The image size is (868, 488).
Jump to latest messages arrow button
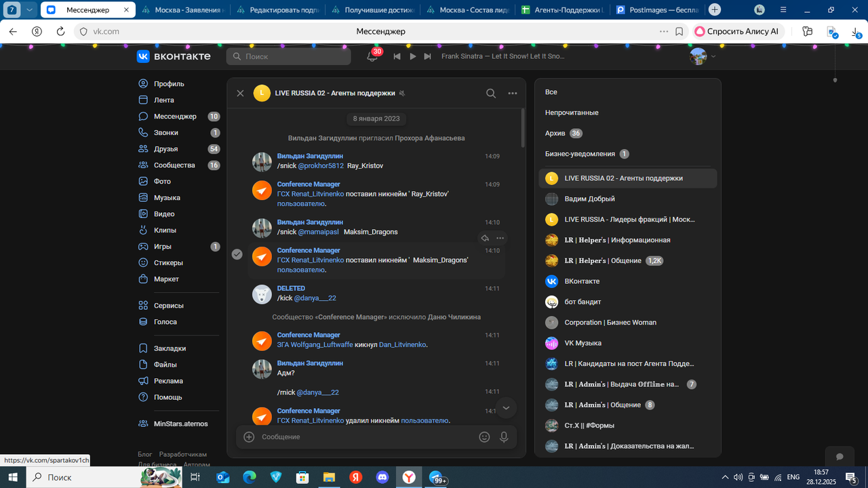coord(506,407)
